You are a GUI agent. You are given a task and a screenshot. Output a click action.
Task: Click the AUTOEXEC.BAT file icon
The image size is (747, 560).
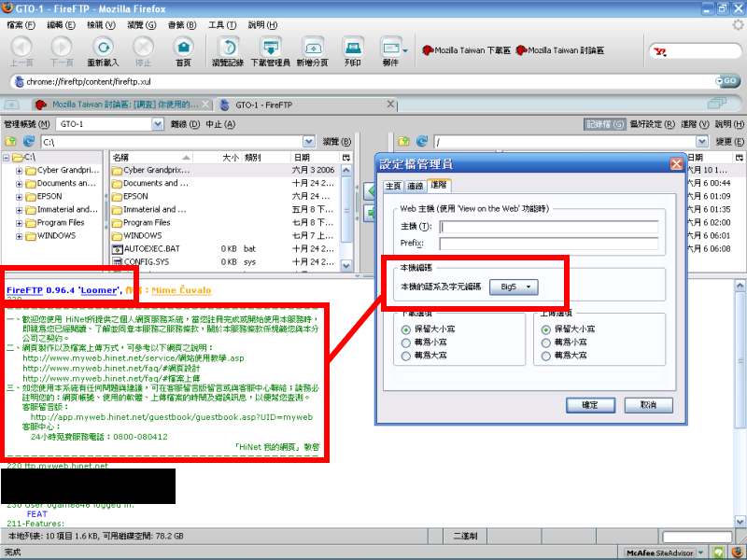tap(117, 248)
